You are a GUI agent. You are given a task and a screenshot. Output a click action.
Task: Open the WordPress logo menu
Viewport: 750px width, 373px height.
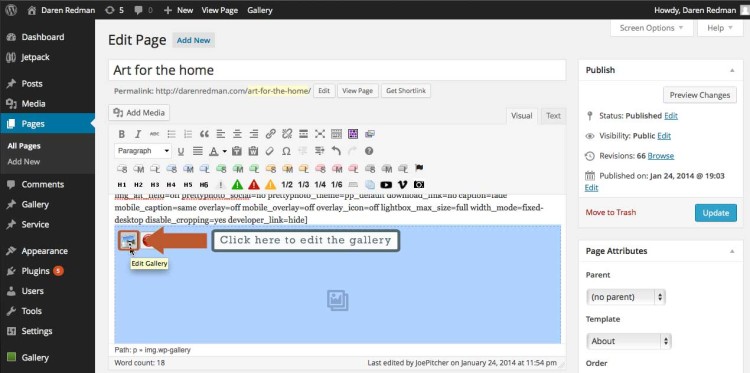coord(11,10)
